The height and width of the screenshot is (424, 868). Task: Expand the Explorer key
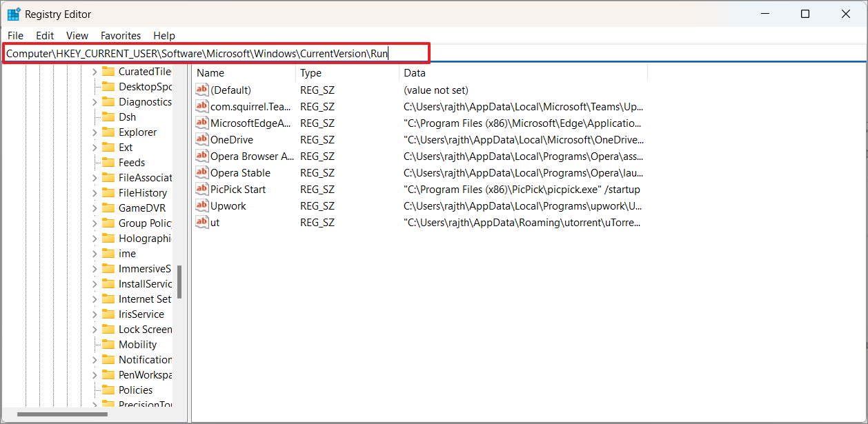[95, 132]
